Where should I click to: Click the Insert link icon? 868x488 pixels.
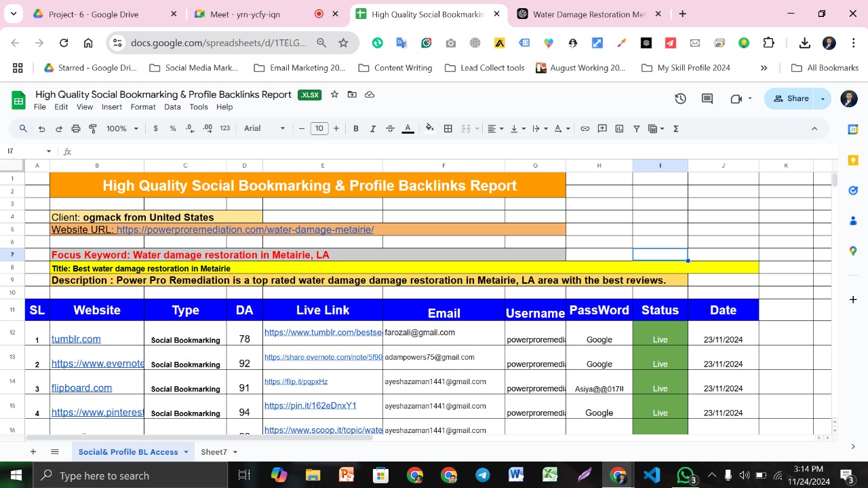(585, 129)
